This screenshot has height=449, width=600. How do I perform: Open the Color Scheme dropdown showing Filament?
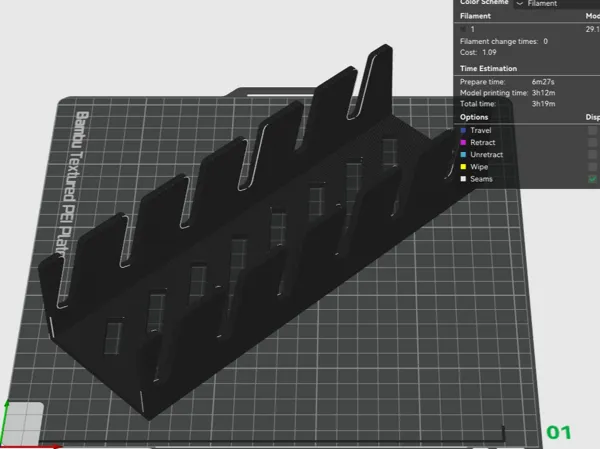click(557, 3)
